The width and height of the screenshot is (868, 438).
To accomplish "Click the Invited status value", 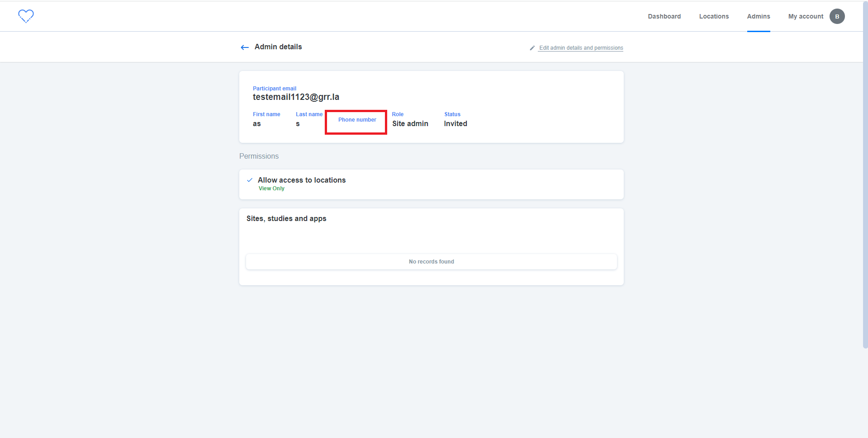I will (455, 124).
